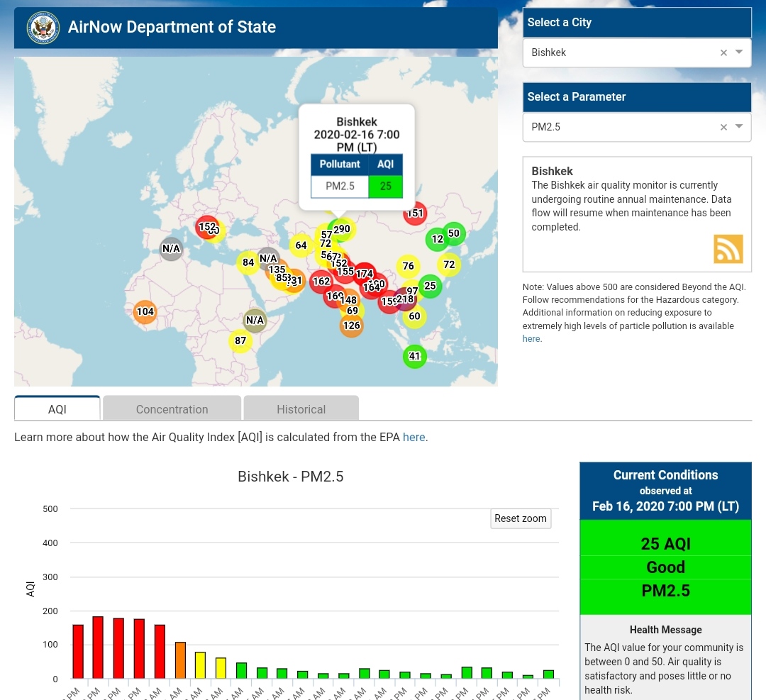The height and width of the screenshot is (700, 766).
Task: Click the orange 104 map marker
Action: [x=145, y=312]
